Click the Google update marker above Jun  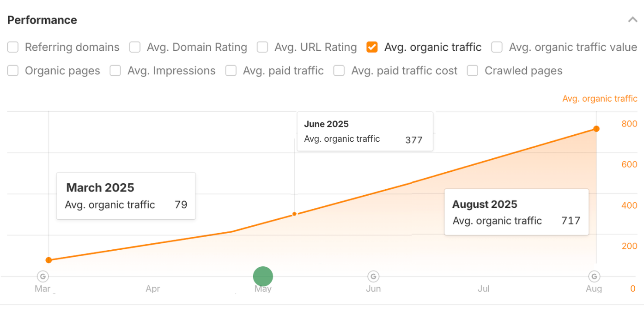point(373,276)
